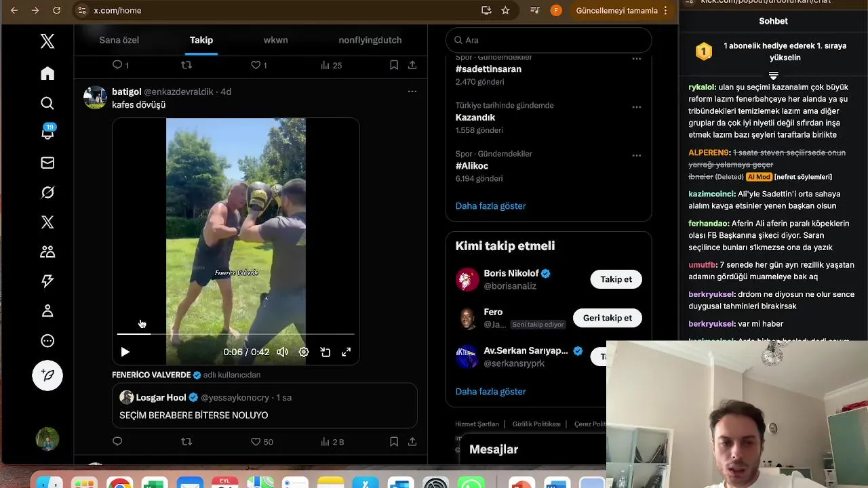Open Messages envelope icon in sidebar
Image resolution: width=868 pixels, height=488 pixels.
tap(47, 163)
